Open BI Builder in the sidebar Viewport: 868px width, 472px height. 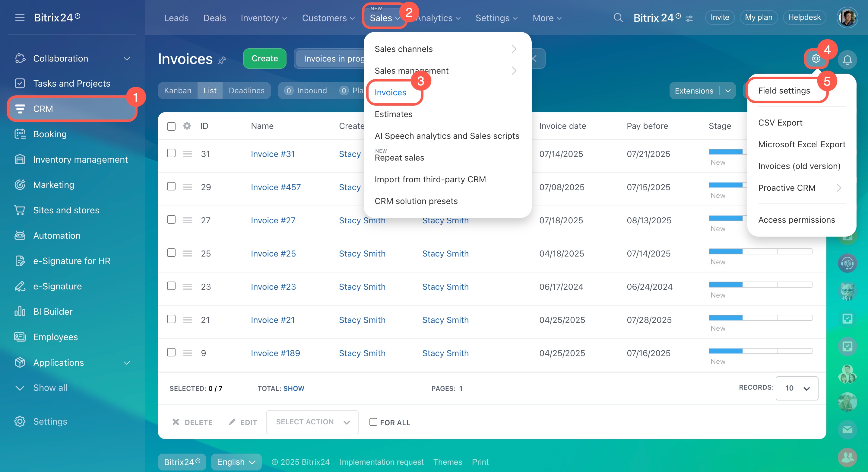click(x=52, y=311)
